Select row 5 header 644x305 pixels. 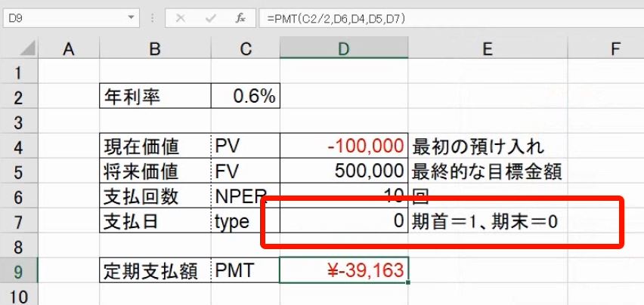coord(18,172)
